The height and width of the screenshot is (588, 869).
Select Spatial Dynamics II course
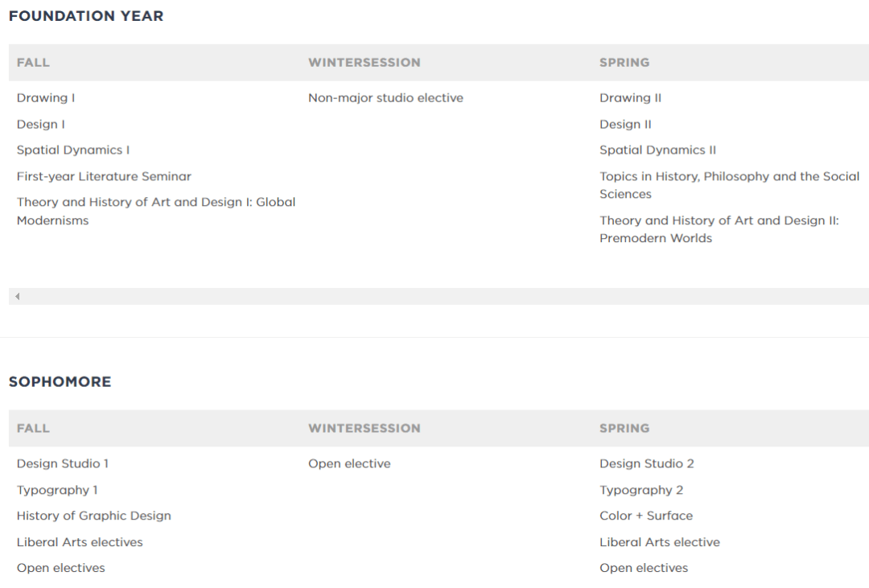click(x=658, y=150)
